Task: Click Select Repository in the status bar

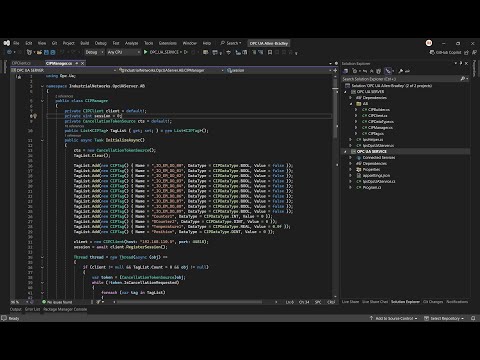Action: pyautogui.click(x=444, y=318)
